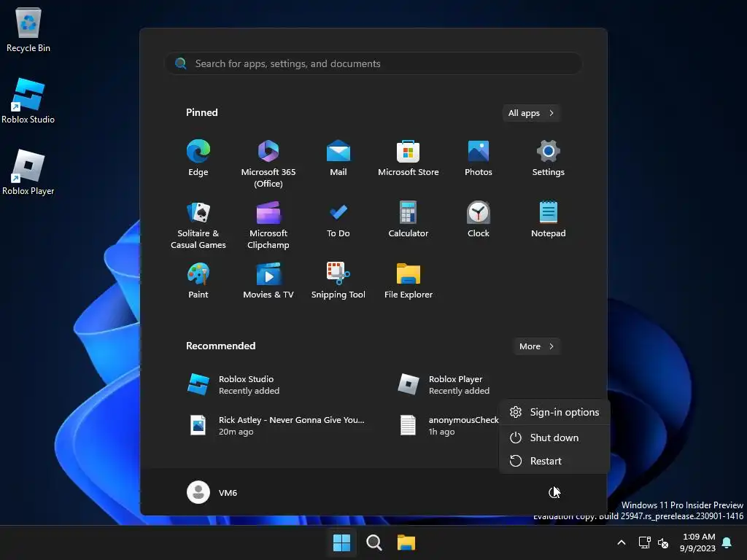
Task: Click the Start menu search field
Action: (373, 64)
